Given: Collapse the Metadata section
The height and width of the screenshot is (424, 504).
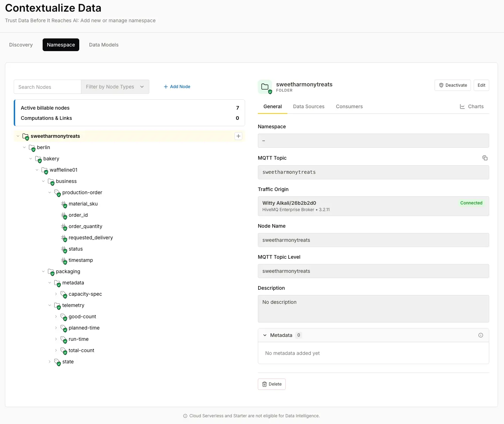Looking at the screenshot, I should click(265, 335).
